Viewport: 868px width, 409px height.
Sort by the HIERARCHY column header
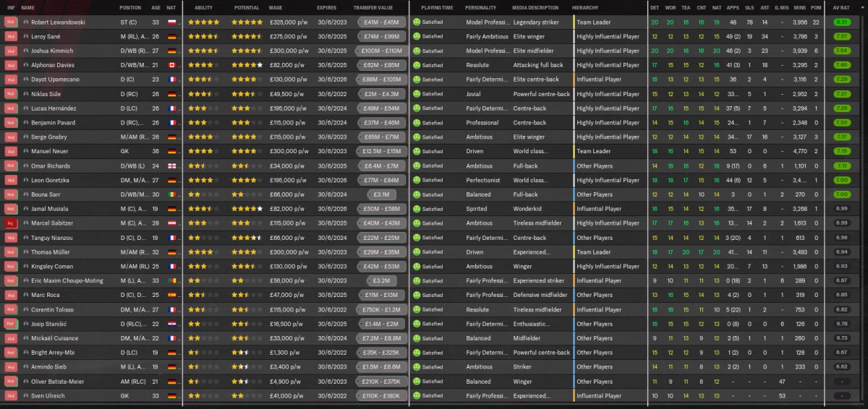pyautogui.click(x=584, y=7)
